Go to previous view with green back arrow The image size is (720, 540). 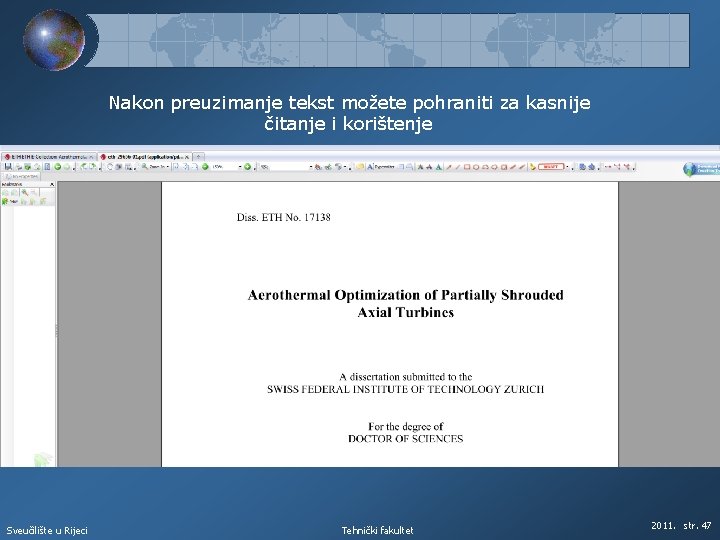(x=58, y=167)
